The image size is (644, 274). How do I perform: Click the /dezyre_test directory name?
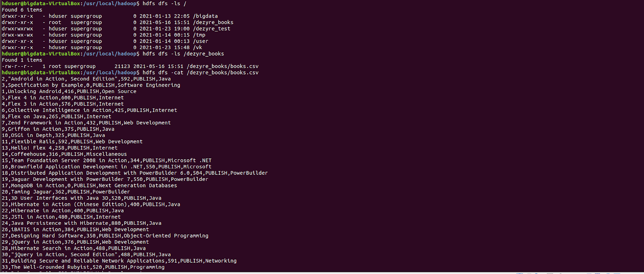pyautogui.click(x=212, y=29)
